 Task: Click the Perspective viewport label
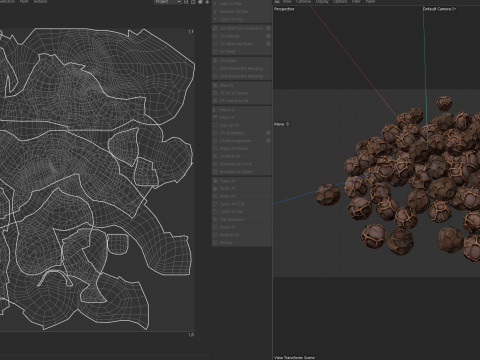[x=284, y=9]
